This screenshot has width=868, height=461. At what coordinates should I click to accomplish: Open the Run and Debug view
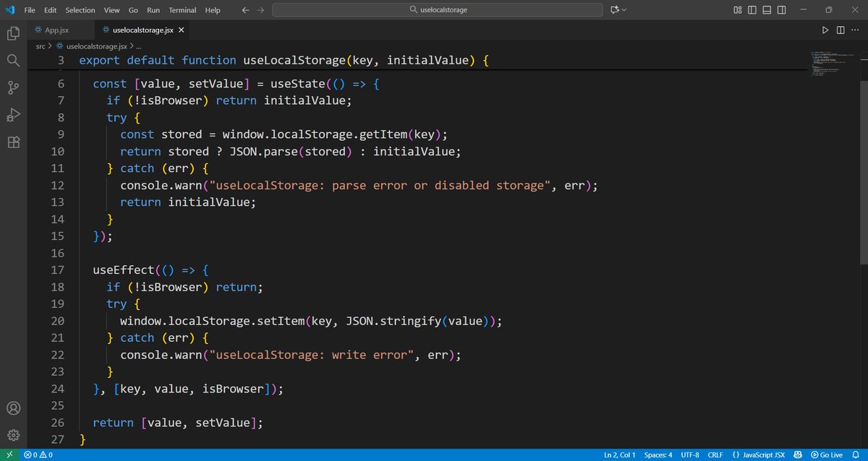(x=13, y=115)
